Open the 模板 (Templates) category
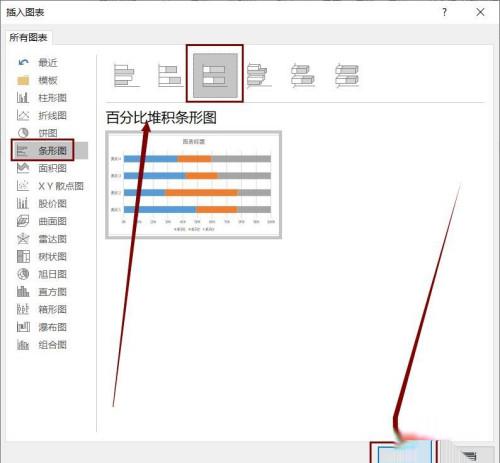This screenshot has height=463, width=500. tap(38, 80)
